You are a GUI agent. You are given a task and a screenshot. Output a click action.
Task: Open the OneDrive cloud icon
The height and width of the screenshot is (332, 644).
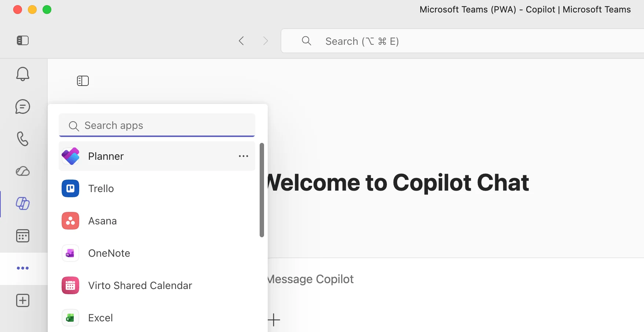(23, 171)
